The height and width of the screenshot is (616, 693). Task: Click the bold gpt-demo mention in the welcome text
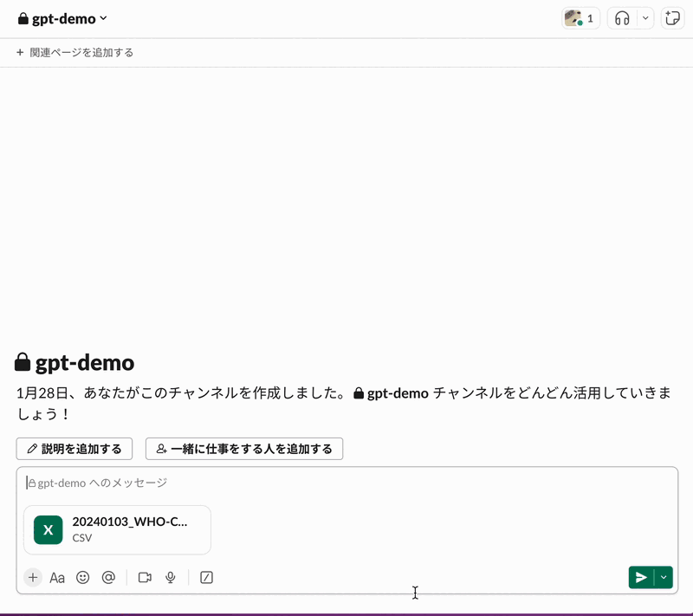tap(392, 393)
